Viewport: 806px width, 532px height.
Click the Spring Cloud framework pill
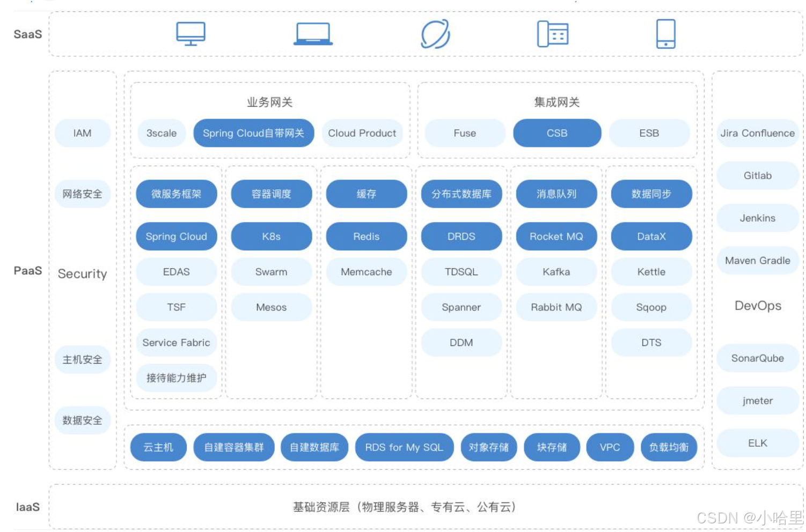177,237
